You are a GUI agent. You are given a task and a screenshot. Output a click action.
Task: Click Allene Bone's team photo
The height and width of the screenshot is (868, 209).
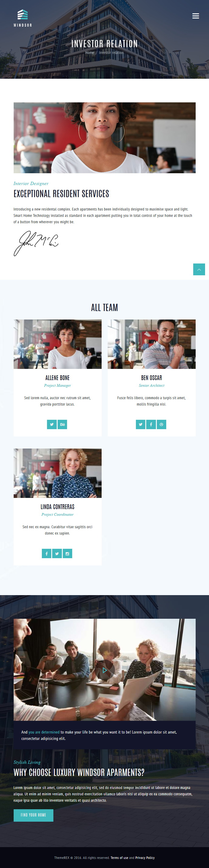(x=57, y=344)
